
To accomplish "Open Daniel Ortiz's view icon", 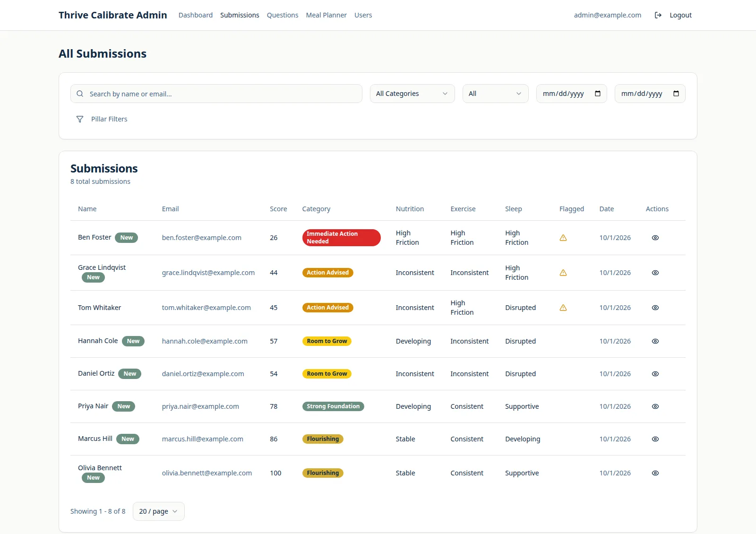I will click(655, 374).
